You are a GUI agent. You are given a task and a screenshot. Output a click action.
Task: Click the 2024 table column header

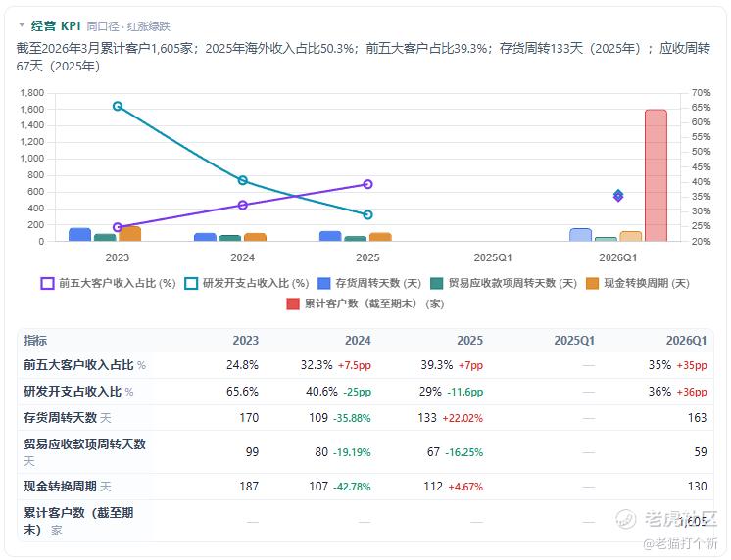tap(358, 340)
